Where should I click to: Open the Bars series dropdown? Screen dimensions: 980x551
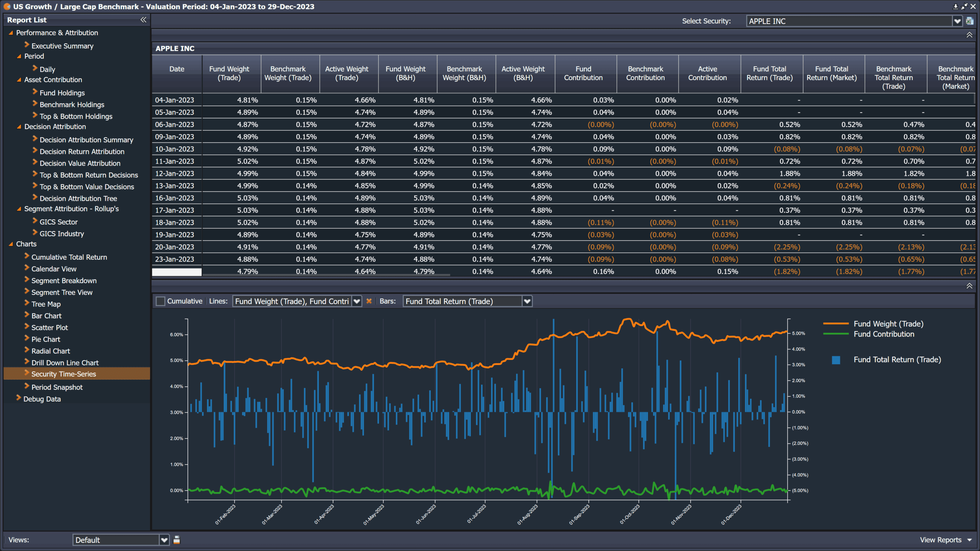point(527,301)
